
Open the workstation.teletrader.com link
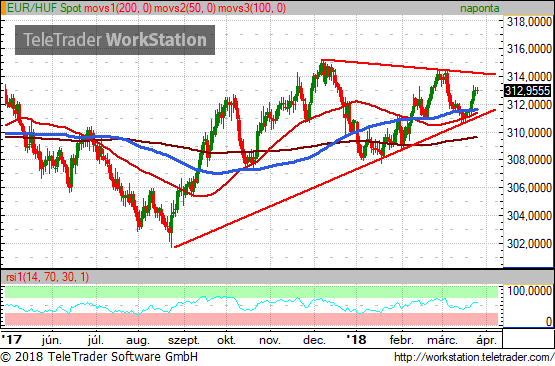click(474, 357)
